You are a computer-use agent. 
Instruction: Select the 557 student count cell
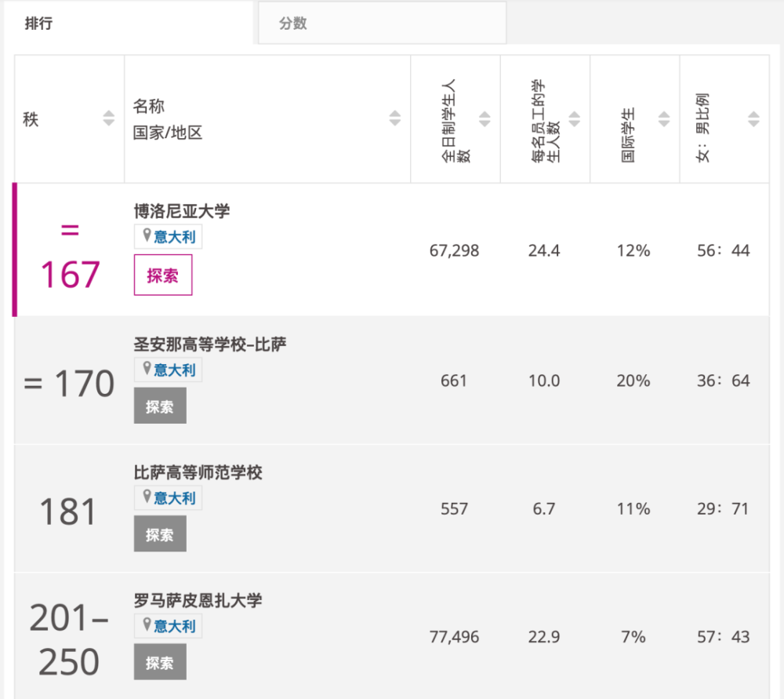[x=454, y=509]
